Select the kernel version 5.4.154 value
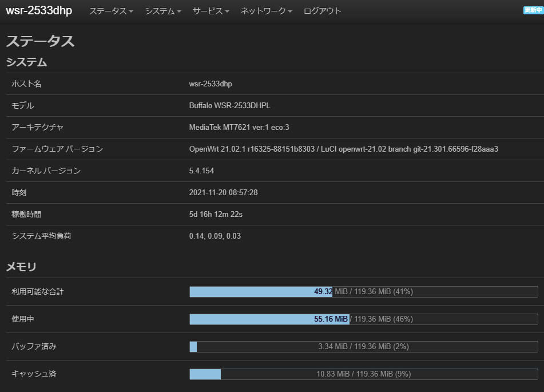Screen dimensions: 544x392 click(x=201, y=171)
